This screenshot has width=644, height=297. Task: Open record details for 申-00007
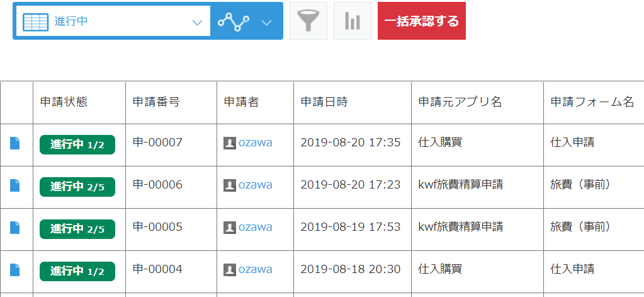click(x=14, y=143)
